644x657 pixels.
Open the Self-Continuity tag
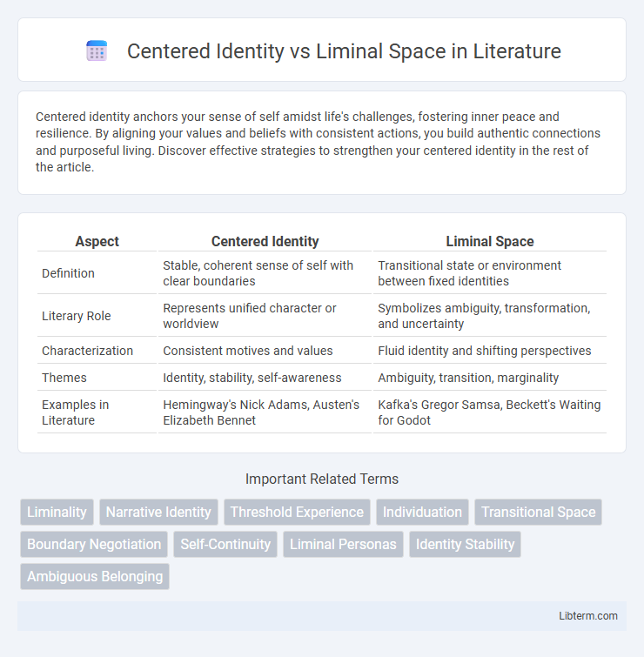[225, 544]
